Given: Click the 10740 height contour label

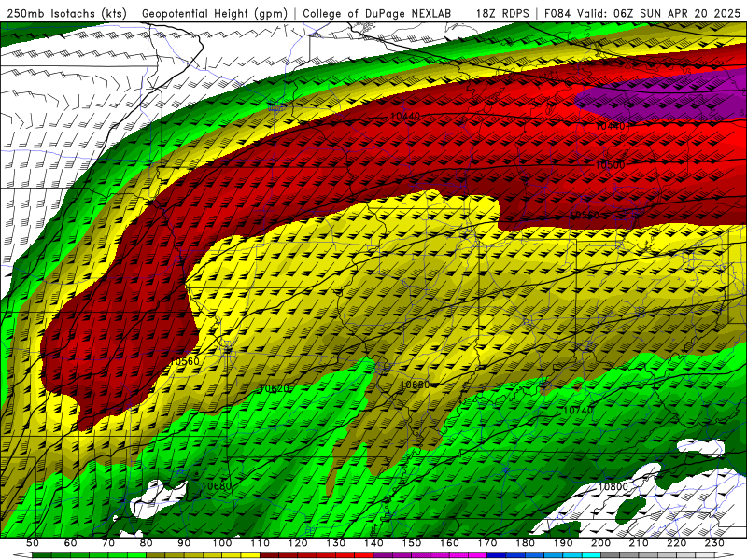Looking at the screenshot, I should tap(578, 410).
